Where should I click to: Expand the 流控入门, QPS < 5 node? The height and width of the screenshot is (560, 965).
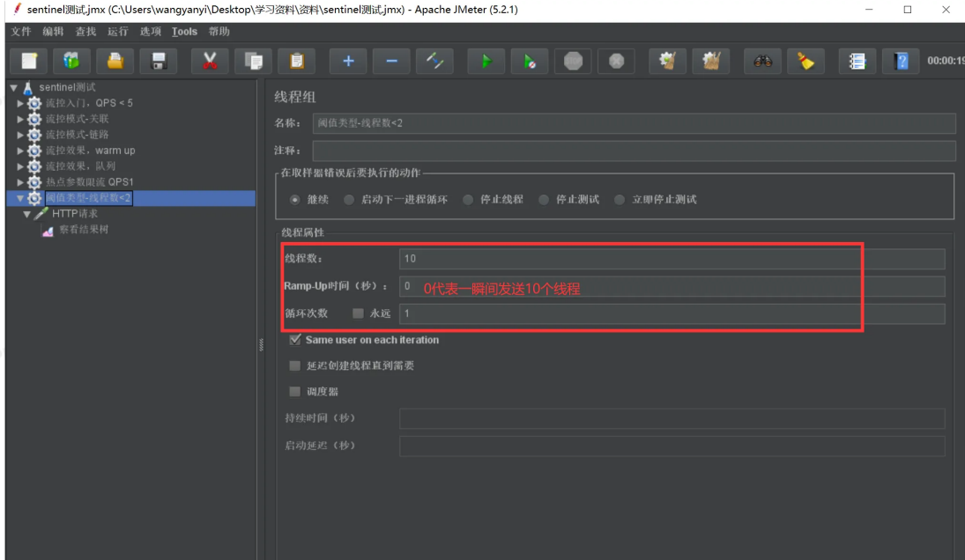click(x=20, y=103)
